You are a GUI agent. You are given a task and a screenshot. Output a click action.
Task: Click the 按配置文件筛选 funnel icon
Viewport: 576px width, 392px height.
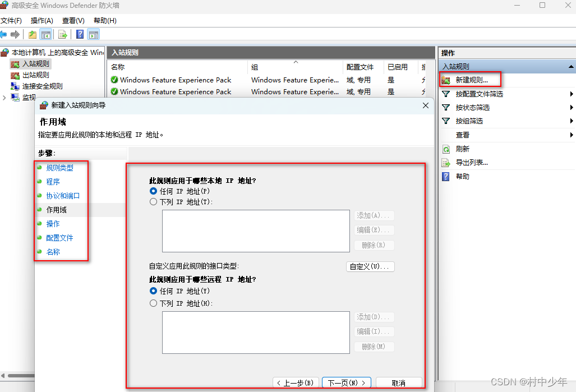445,94
